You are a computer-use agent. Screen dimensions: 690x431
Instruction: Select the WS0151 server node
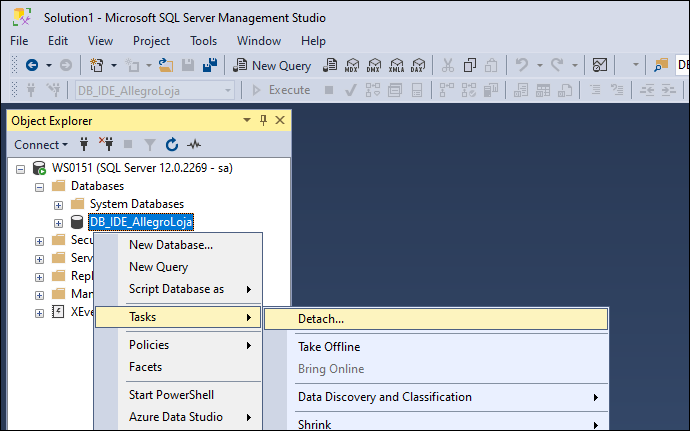click(142, 168)
